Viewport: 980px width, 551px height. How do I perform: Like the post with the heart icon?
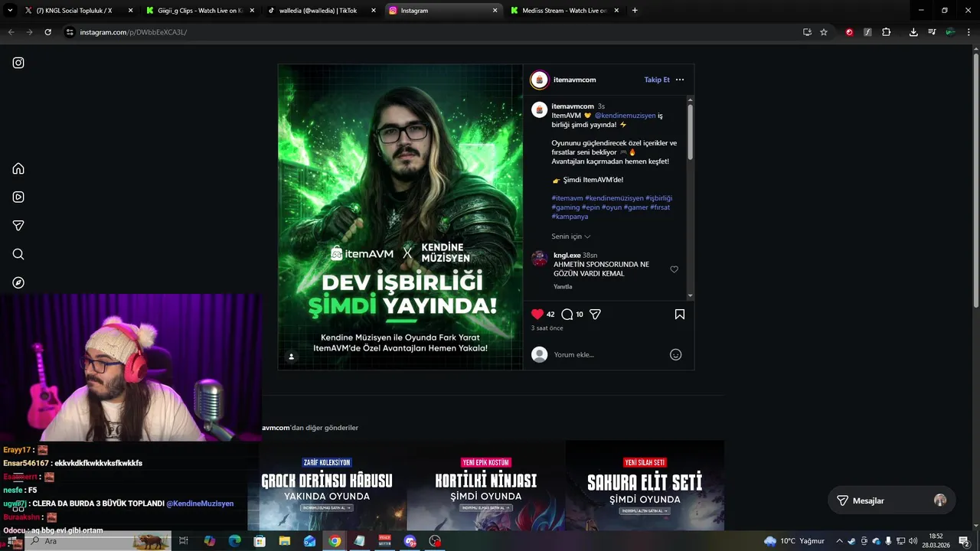click(537, 314)
